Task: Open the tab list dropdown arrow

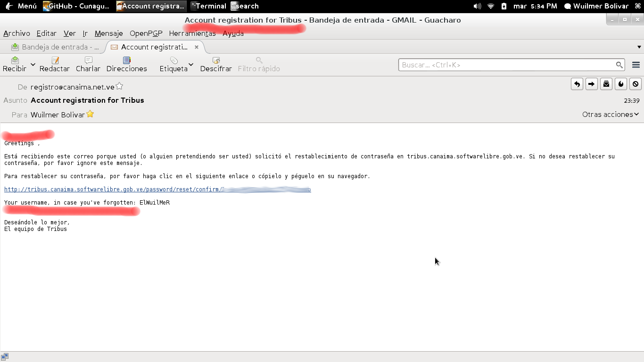Action: click(x=639, y=47)
